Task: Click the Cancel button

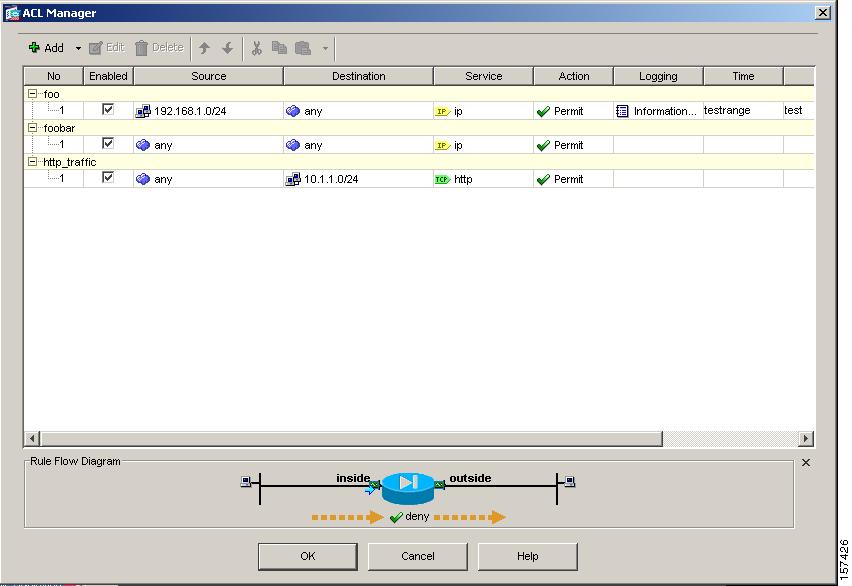Action: (417, 556)
